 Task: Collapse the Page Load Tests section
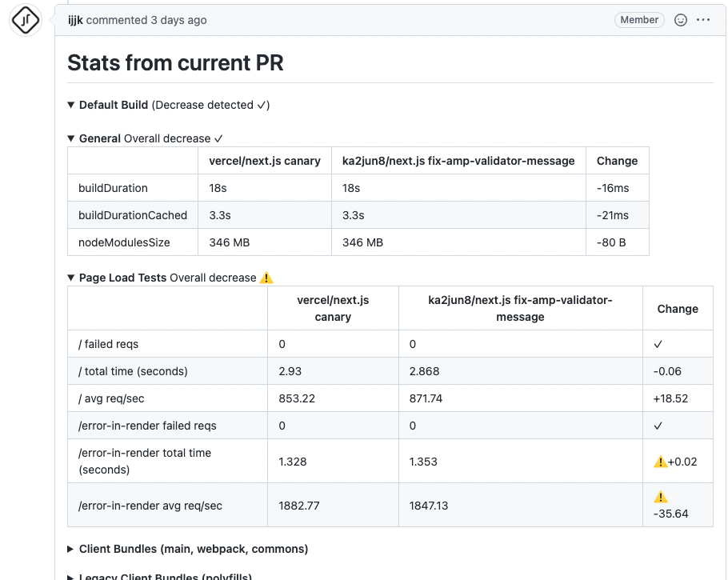point(71,278)
